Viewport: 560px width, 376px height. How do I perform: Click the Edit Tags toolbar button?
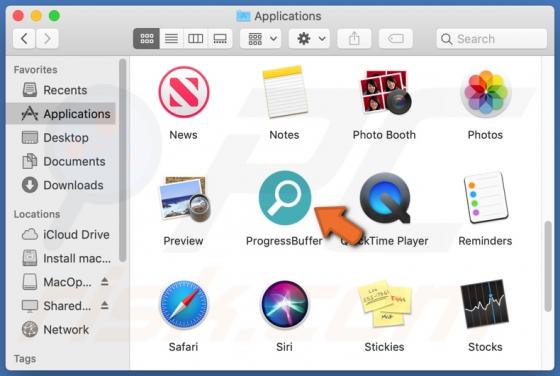pos(396,39)
